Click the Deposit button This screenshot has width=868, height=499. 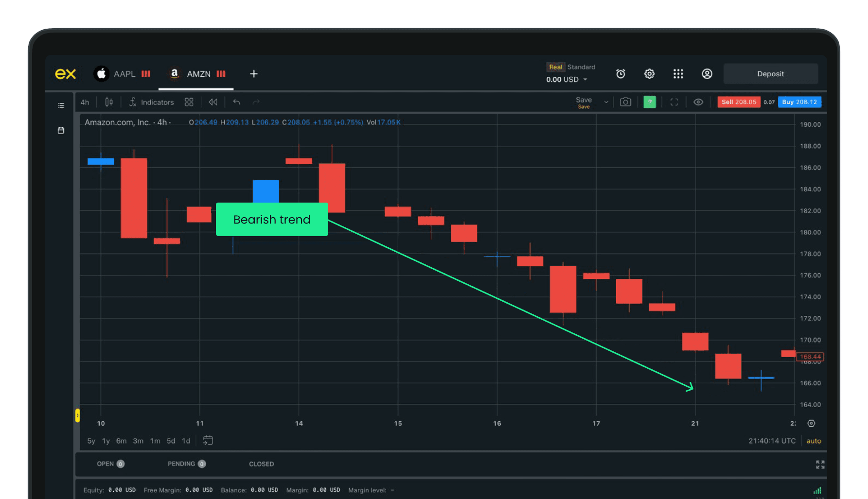click(770, 74)
